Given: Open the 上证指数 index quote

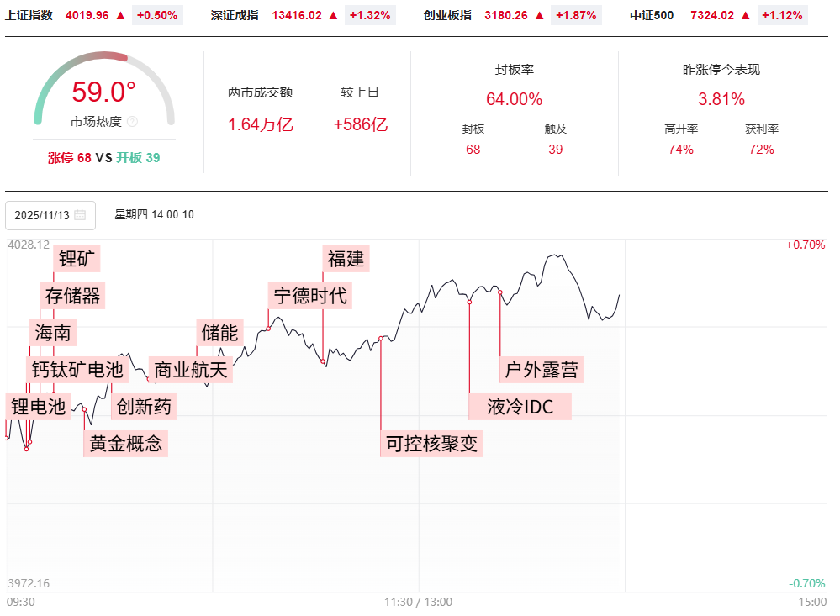Looking at the screenshot, I should point(29,15).
